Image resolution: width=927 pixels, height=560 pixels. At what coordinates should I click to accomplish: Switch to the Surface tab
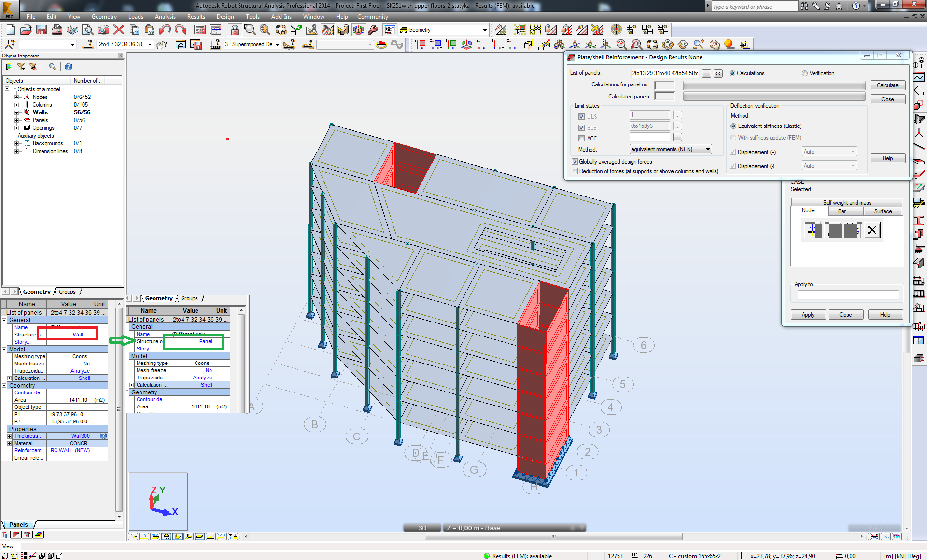(883, 211)
